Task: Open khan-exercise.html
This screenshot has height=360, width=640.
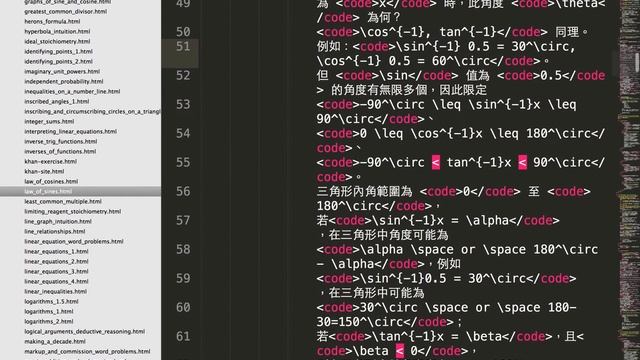Action: 51,161
